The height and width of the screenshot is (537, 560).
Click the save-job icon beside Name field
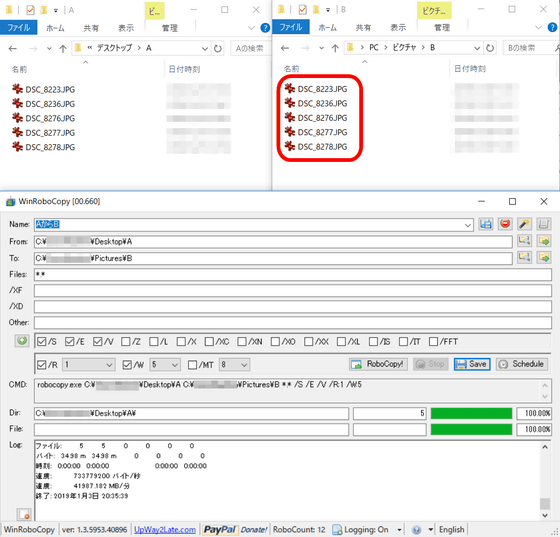(x=486, y=224)
